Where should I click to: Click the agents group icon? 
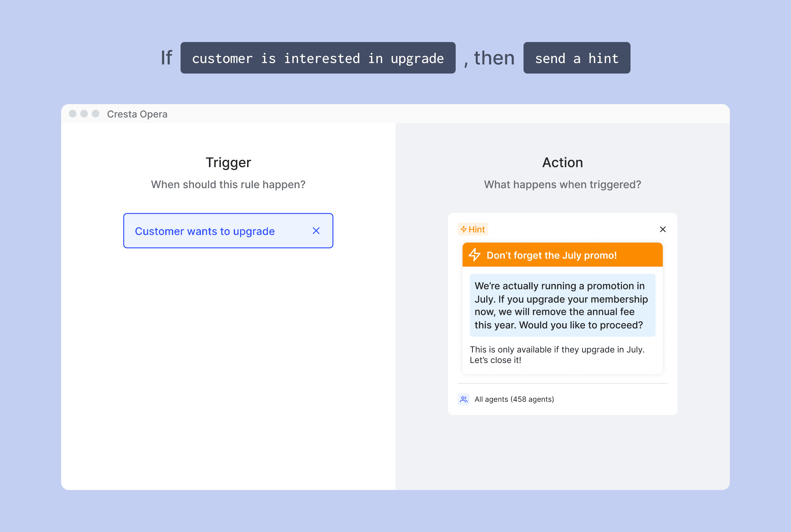pyautogui.click(x=464, y=399)
